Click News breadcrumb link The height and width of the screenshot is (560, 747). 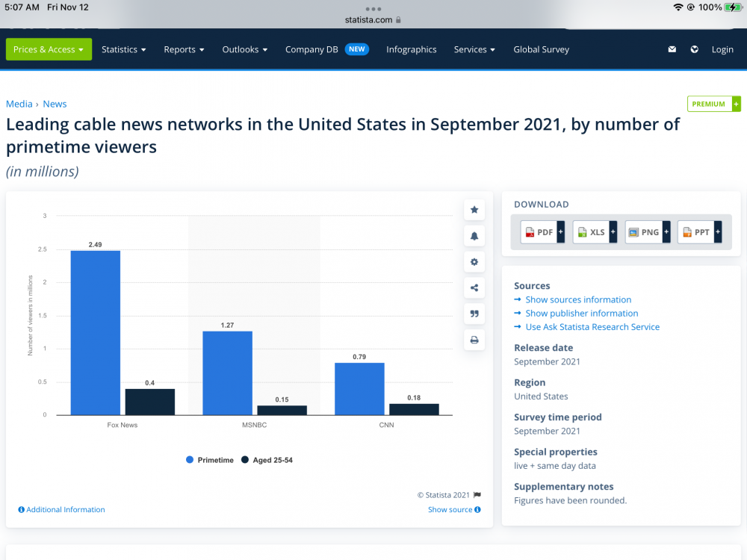tap(55, 104)
